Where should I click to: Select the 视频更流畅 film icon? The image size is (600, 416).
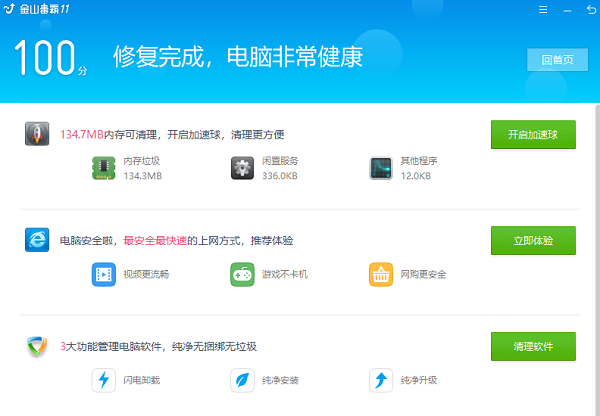point(104,274)
